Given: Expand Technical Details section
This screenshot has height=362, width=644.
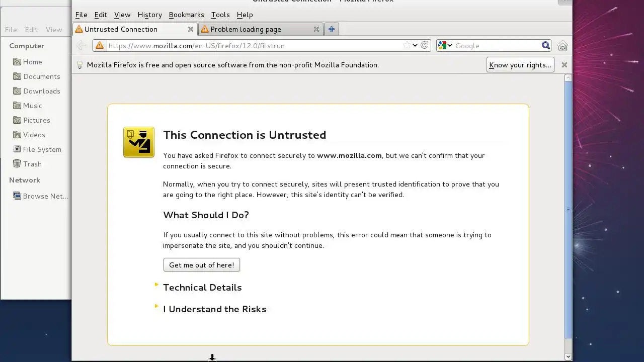Looking at the screenshot, I should click(x=202, y=288).
